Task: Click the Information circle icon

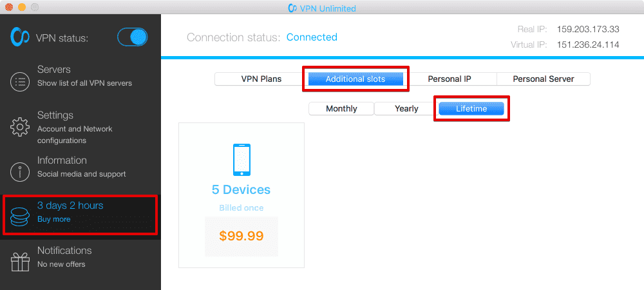Action: [20, 172]
